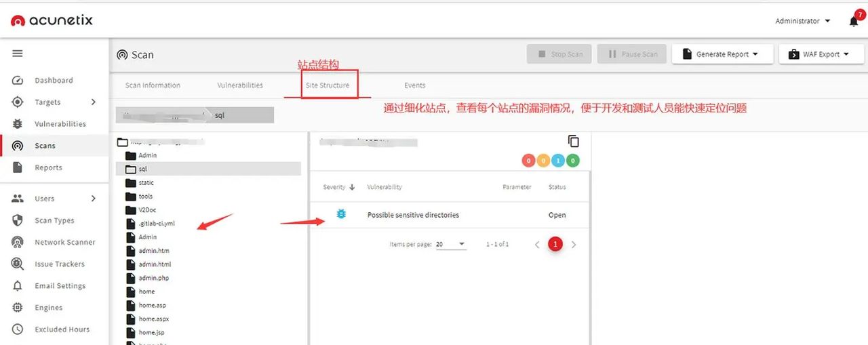Screen dimensions: 868x345
Task: Click the Network Scanner icon
Action: point(18,242)
